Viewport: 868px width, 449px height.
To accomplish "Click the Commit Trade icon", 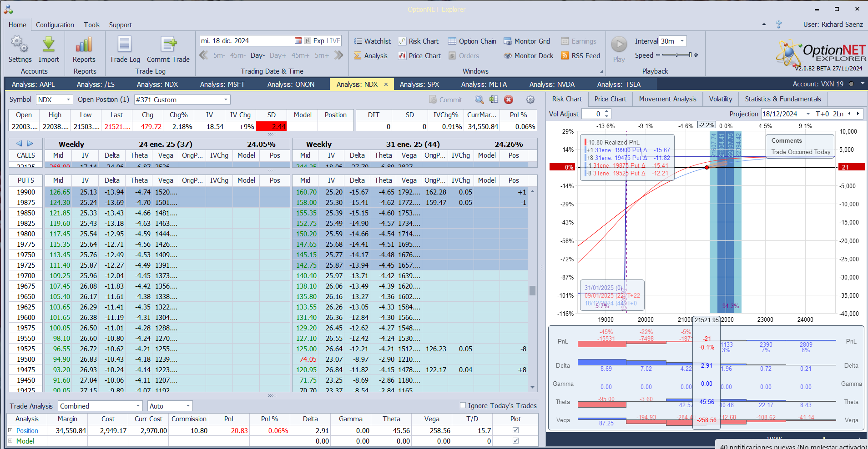I will [x=168, y=45].
